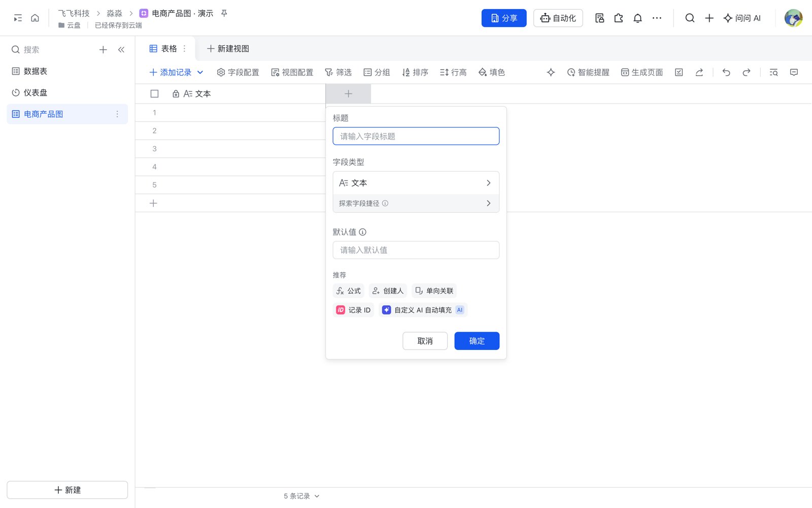The height and width of the screenshot is (508, 812).
Task: Pin the document with the pin icon
Action: point(224,13)
